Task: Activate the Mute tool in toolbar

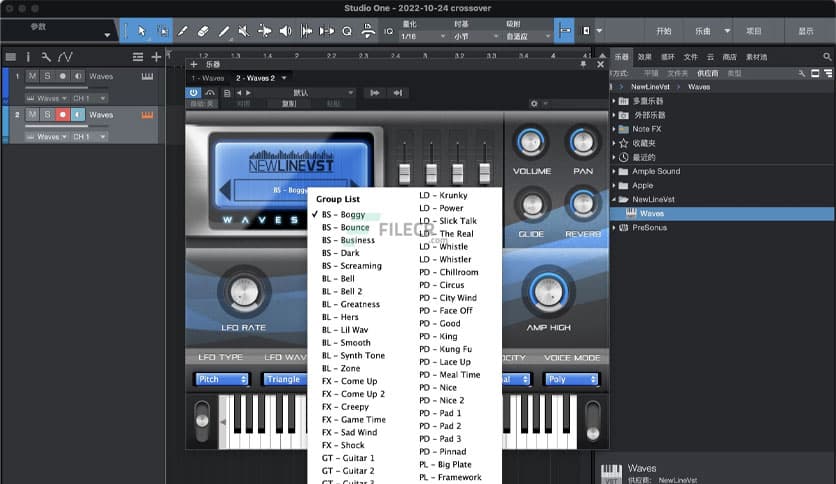Action: [244, 31]
